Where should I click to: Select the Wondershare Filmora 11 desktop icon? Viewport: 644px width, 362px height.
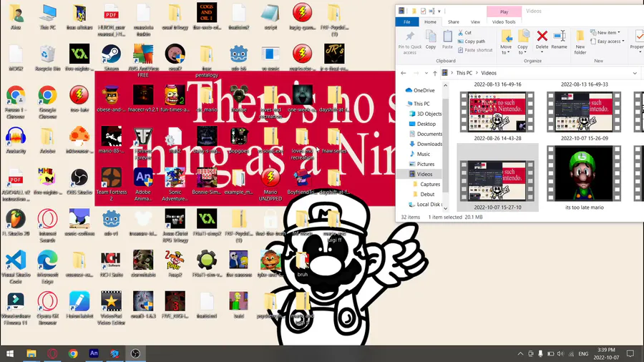pyautogui.click(x=16, y=301)
